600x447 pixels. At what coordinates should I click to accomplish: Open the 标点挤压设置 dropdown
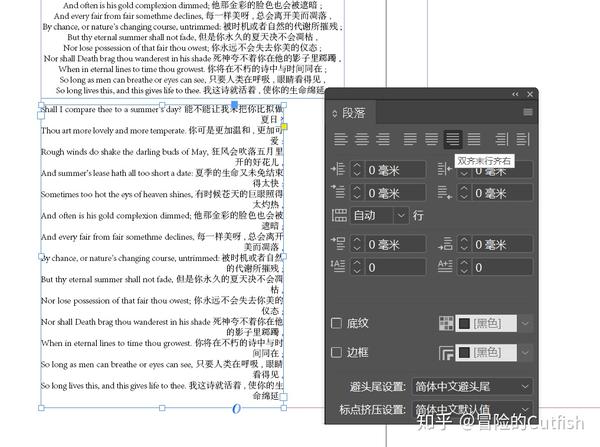(x=472, y=409)
